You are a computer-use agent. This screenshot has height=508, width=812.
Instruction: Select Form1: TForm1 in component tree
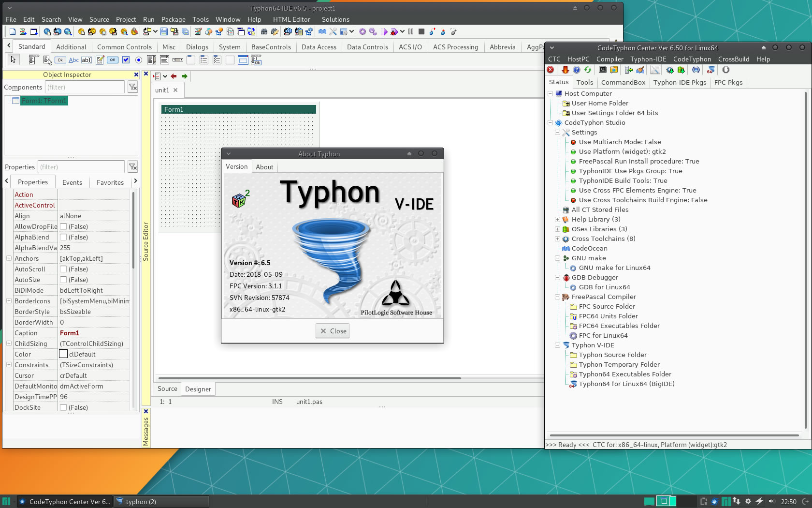44,101
